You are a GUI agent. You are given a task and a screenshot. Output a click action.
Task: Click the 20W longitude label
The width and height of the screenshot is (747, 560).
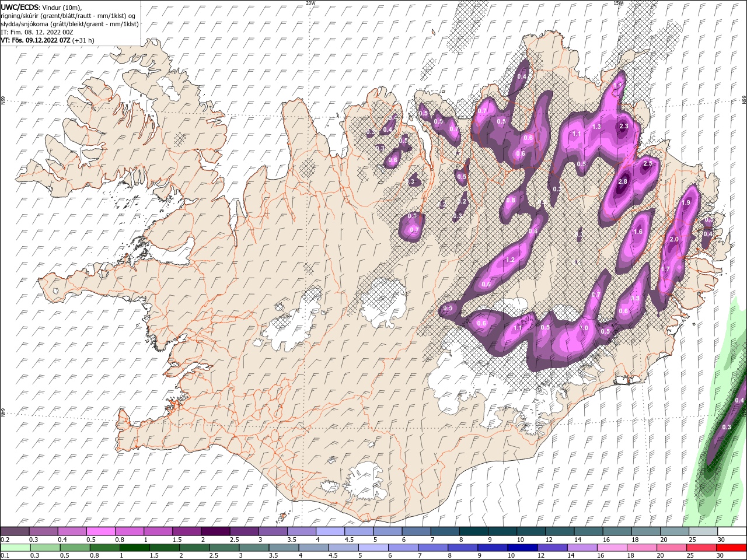(310, 3)
